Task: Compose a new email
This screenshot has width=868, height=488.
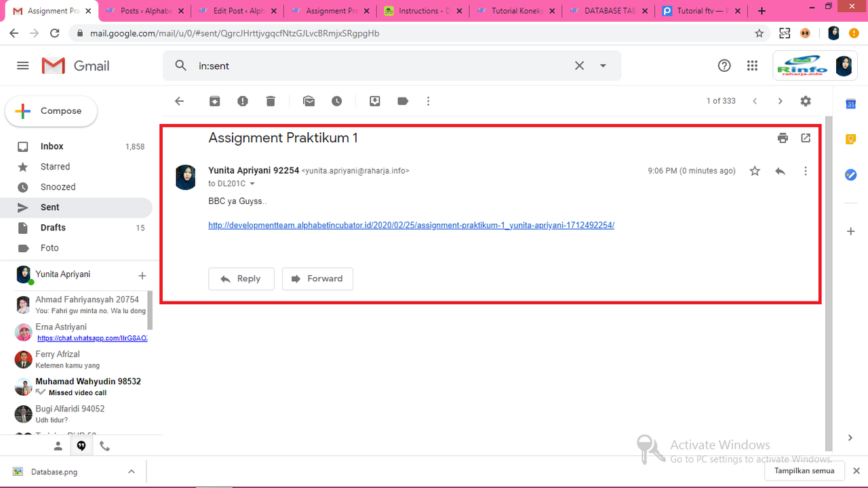Action: (x=51, y=111)
